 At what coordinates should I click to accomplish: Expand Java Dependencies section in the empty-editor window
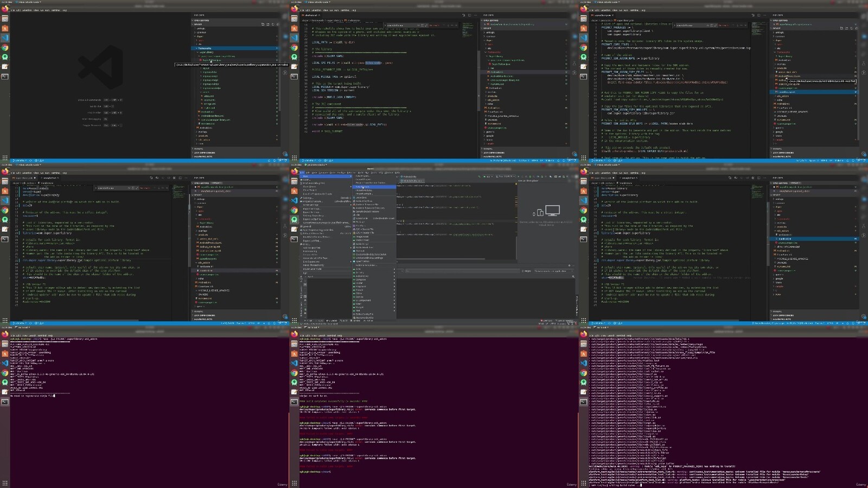237,153
